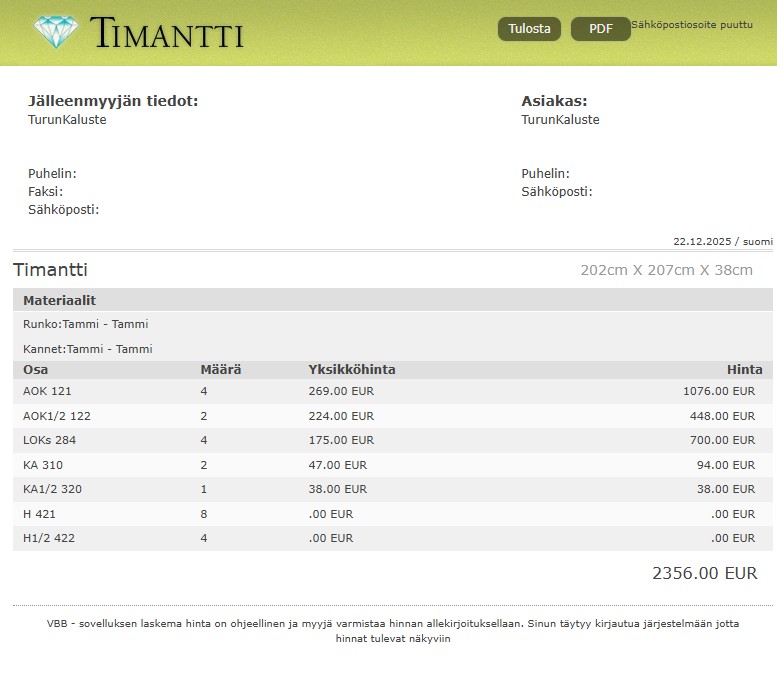Export the offer with the PDF button

pos(600,29)
